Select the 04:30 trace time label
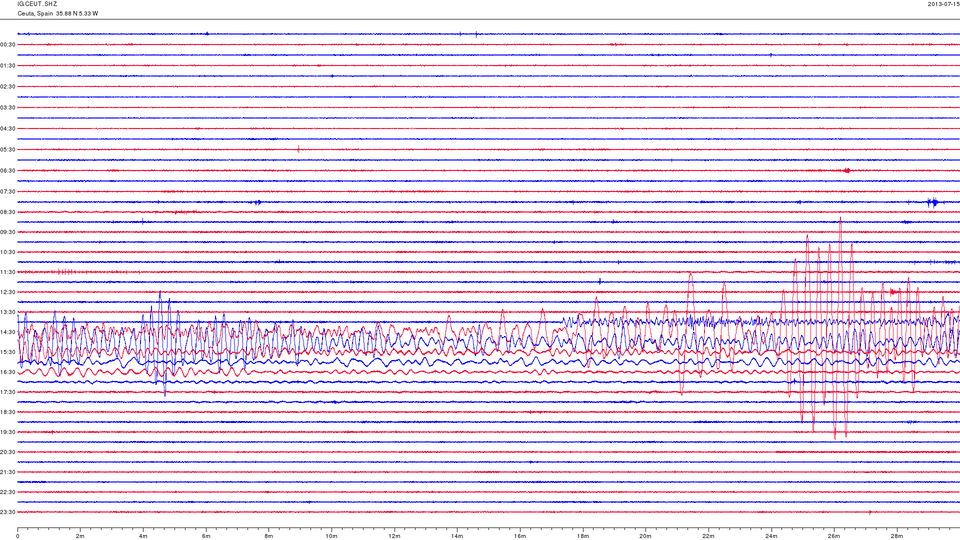 8,129
